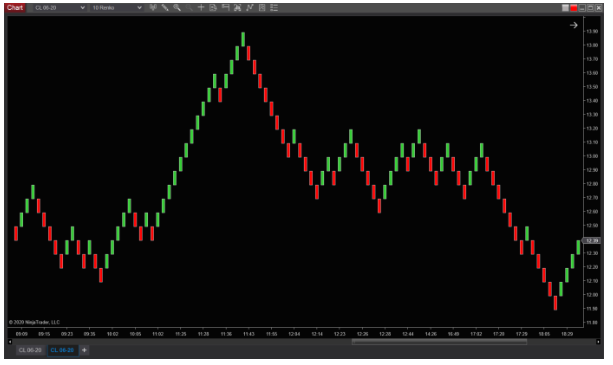Select the active blue CL 06-20 tab

click(x=62, y=350)
